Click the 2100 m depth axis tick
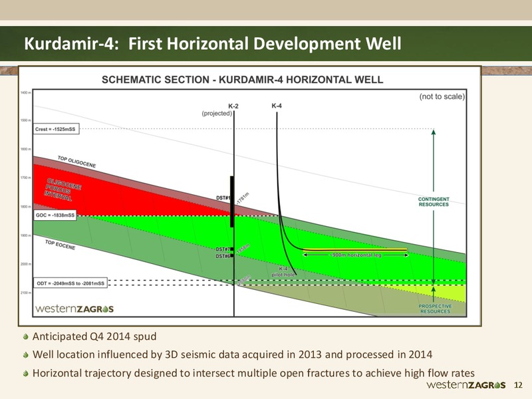 pyautogui.click(x=26, y=293)
